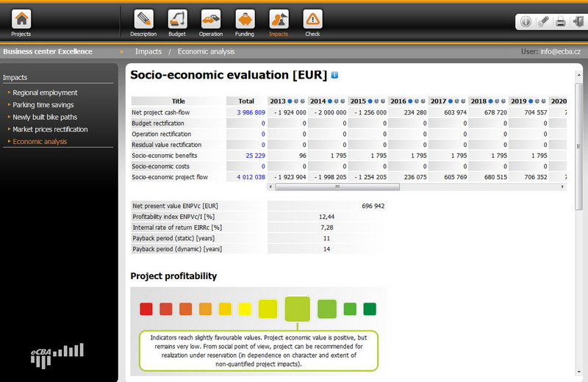The height and width of the screenshot is (382, 588).
Task: Open the Description pencil icon
Action: 143,19
